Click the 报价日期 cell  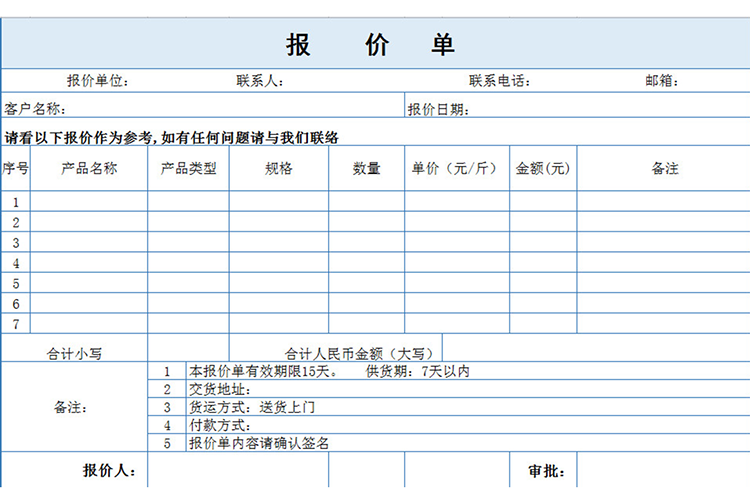tap(438, 109)
